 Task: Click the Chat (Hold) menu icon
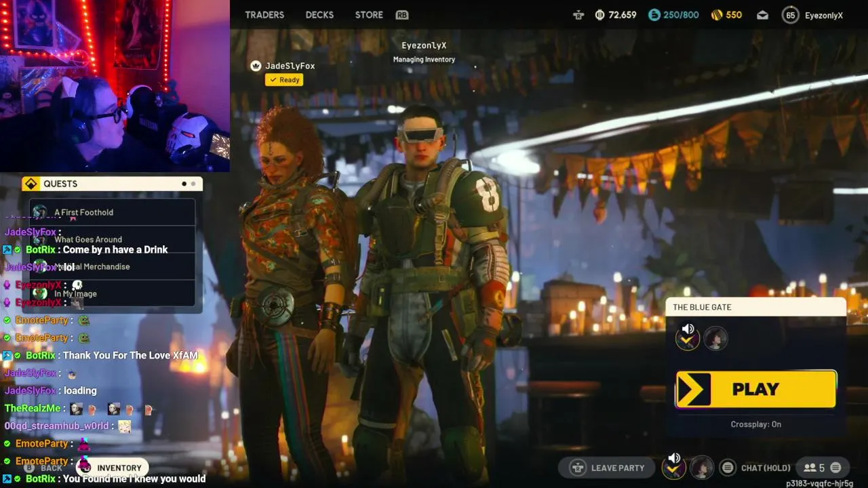click(x=728, y=468)
